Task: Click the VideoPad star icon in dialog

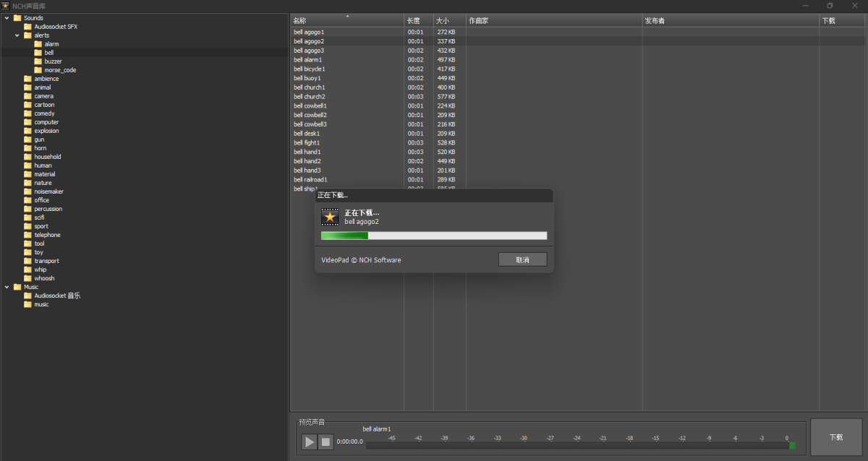Action: [330, 217]
